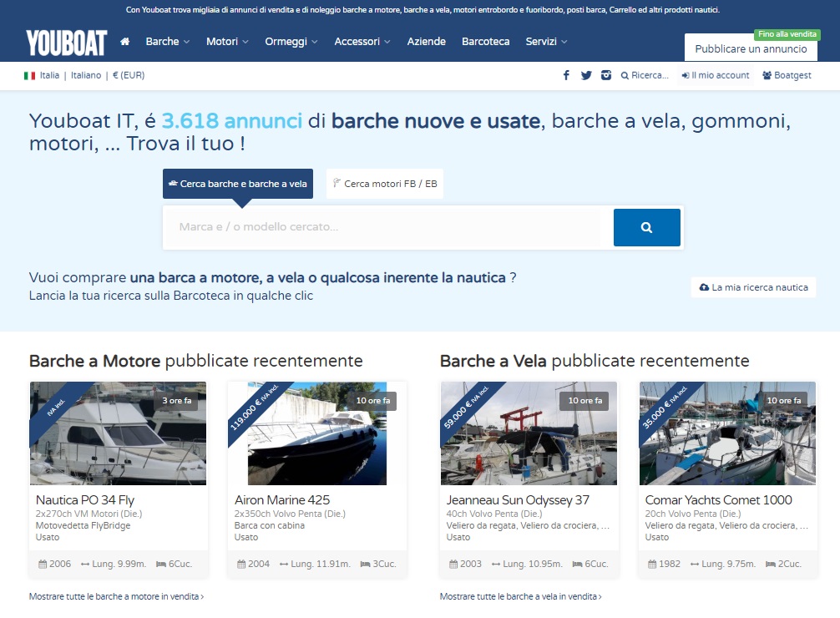Click Motovedetta FlyBridge text
The image size is (840, 618).
(83, 525)
